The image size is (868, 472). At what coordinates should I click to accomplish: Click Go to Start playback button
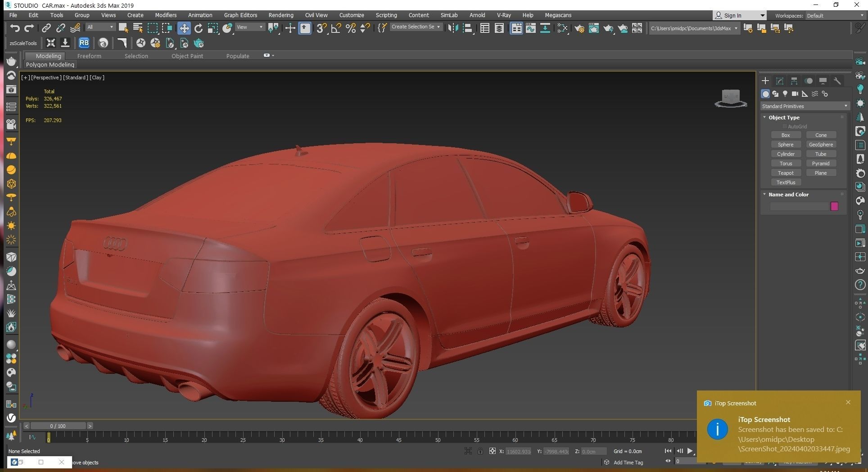[x=668, y=451]
